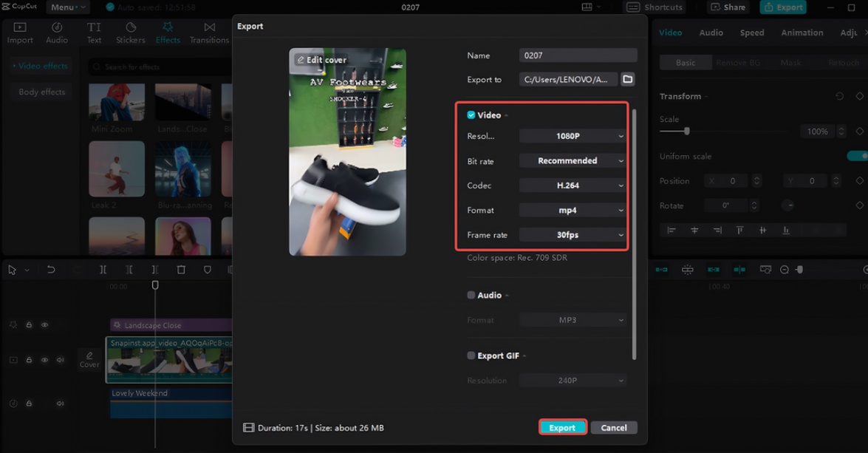Screen dimensions: 868x453
Task: Open the Effects panel
Action: point(168,33)
